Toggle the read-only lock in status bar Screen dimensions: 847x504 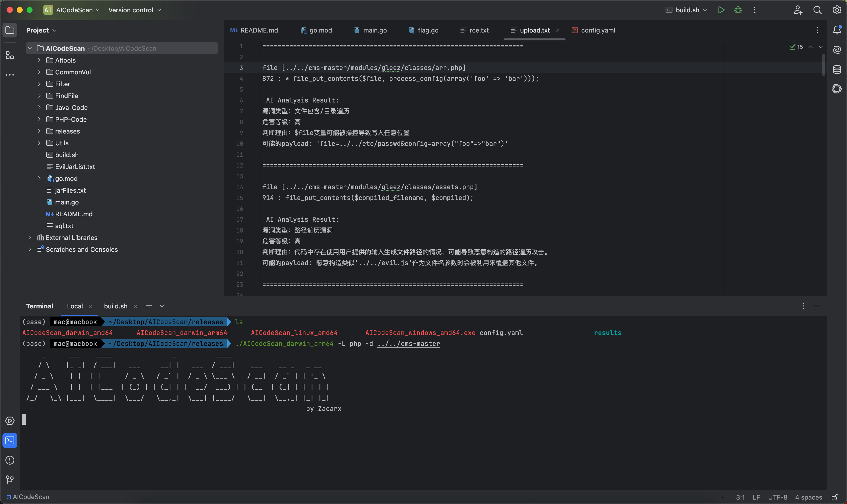click(x=834, y=497)
